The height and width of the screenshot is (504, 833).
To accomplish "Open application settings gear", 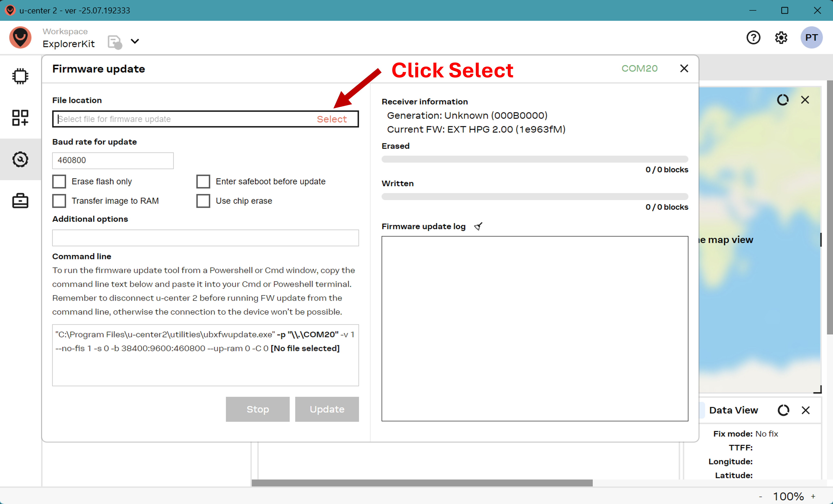I will pos(781,37).
